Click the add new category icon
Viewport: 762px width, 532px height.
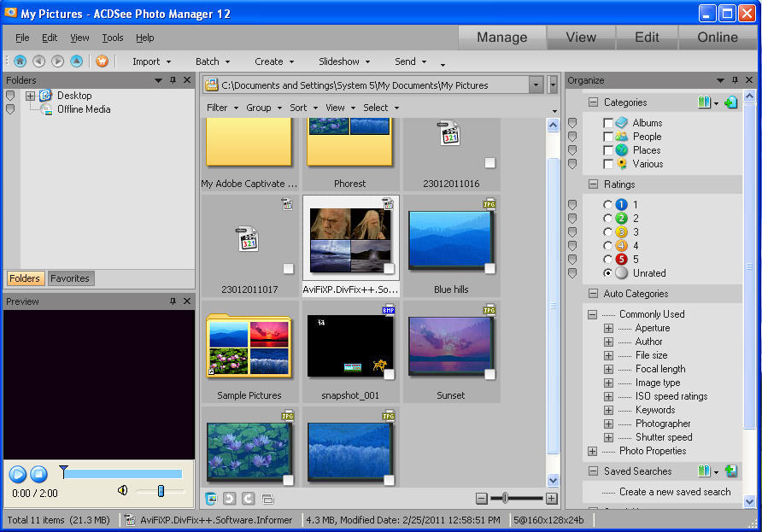[x=730, y=102]
